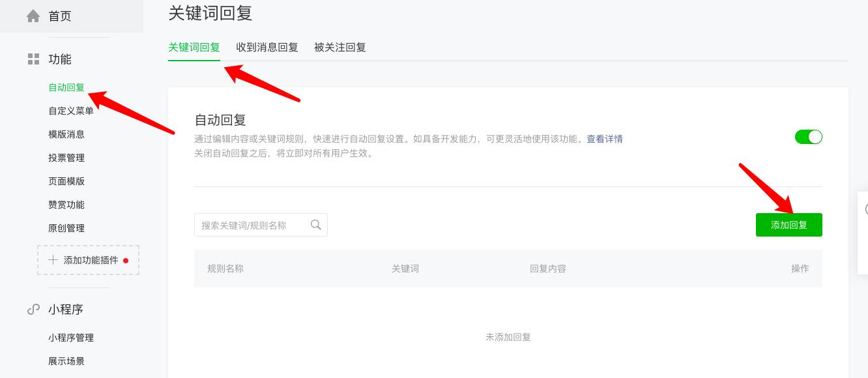This screenshot has height=378, width=868.
Task: Open 小程序管理 in the sidebar
Action: pyautogui.click(x=71, y=338)
